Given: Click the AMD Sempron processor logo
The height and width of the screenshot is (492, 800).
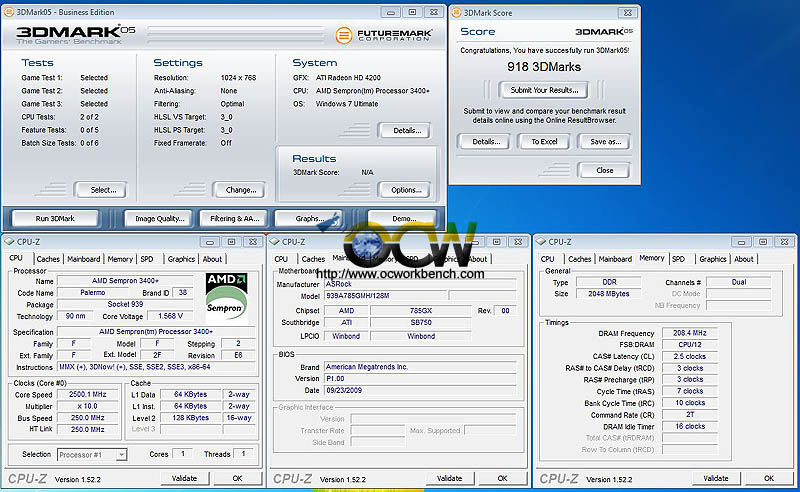Looking at the screenshot, I should point(227,298).
